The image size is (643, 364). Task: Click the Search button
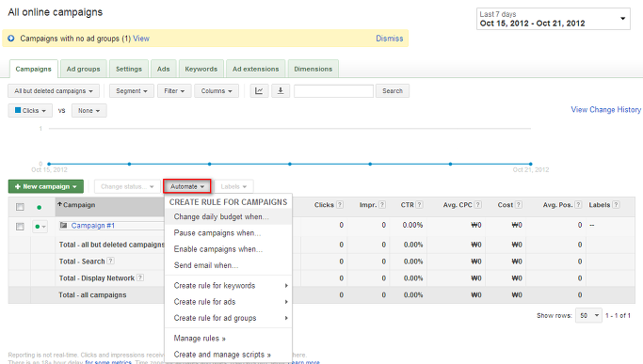(x=393, y=91)
